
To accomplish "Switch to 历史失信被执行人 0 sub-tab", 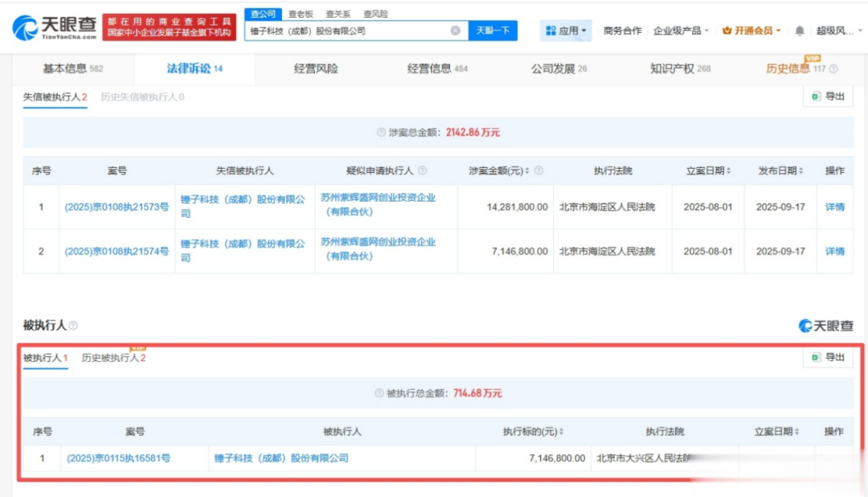I will point(142,97).
